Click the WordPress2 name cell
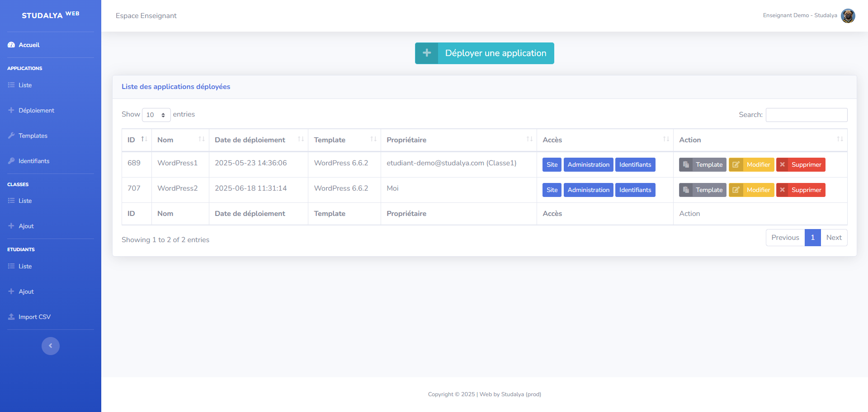This screenshot has height=412, width=868. (x=180, y=190)
